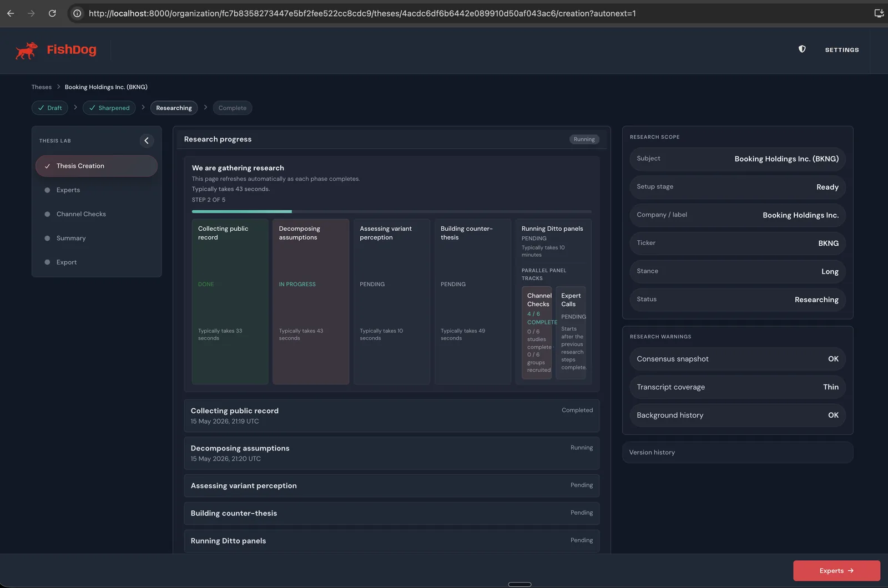Select the Complete stage pill

[233, 108]
